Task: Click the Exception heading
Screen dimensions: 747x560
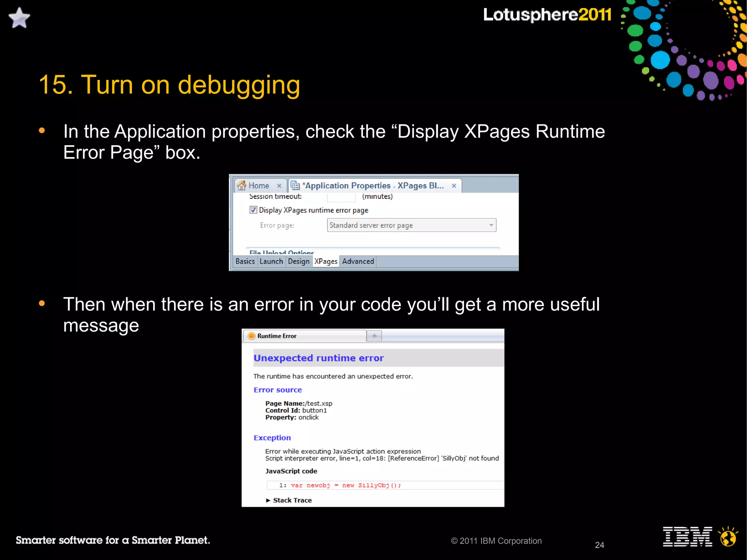Action: tap(272, 437)
